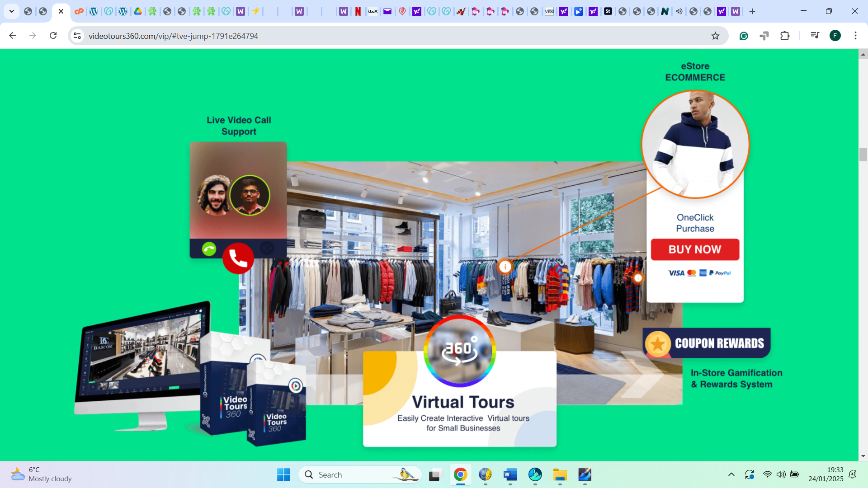
Task: Click the Windows Start button
Action: [283, 475]
